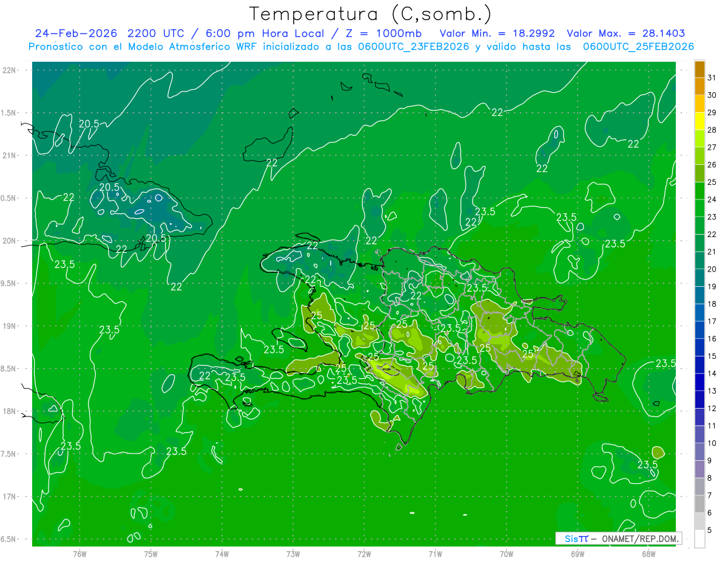Click the colorbar swatch between 9 and 10
This screenshot has height=562, width=728.
(699, 452)
